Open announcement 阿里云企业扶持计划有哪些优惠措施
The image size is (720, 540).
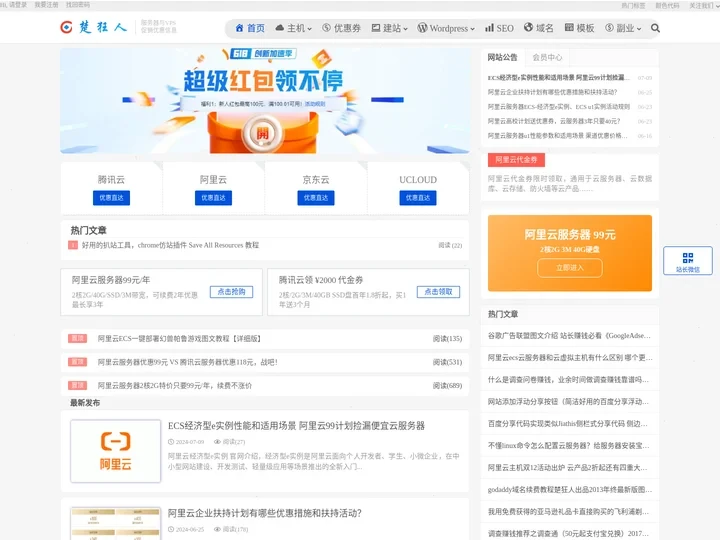tap(552, 92)
